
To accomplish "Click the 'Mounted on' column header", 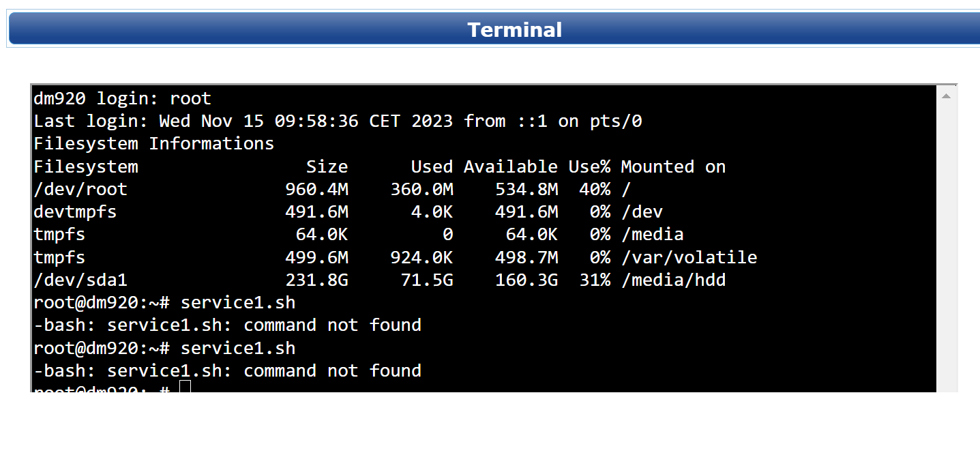I will [x=673, y=166].
